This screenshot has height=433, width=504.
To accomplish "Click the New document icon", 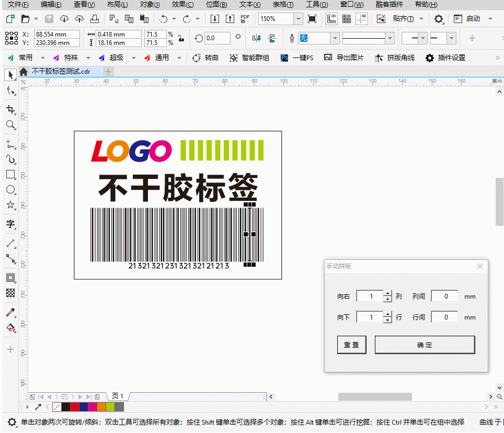I will pos(10,19).
